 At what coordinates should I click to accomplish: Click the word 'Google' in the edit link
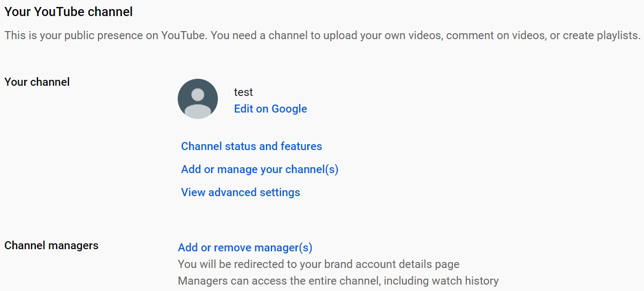pos(289,109)
